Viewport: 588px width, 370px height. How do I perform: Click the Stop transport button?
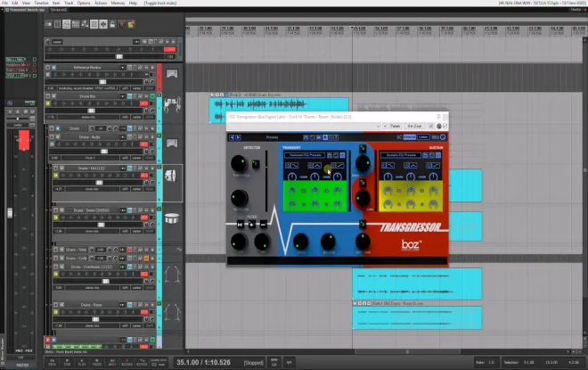pos(67,362)
